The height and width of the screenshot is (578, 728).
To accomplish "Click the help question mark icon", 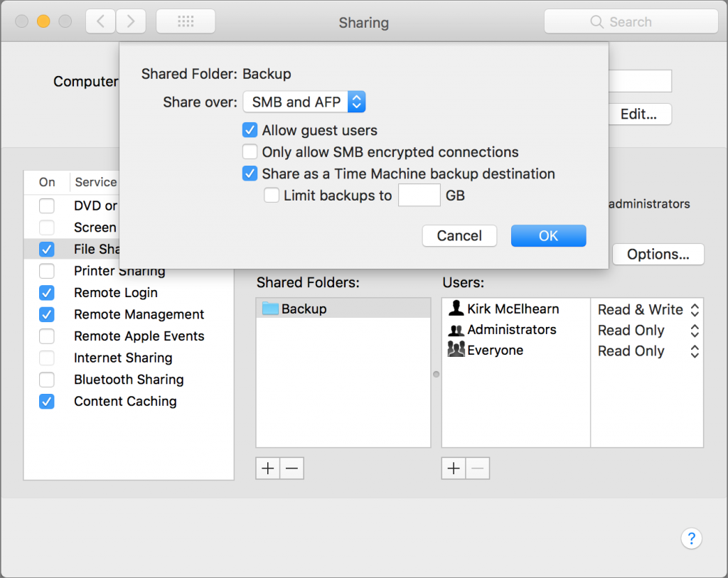I will pos(691,538).
